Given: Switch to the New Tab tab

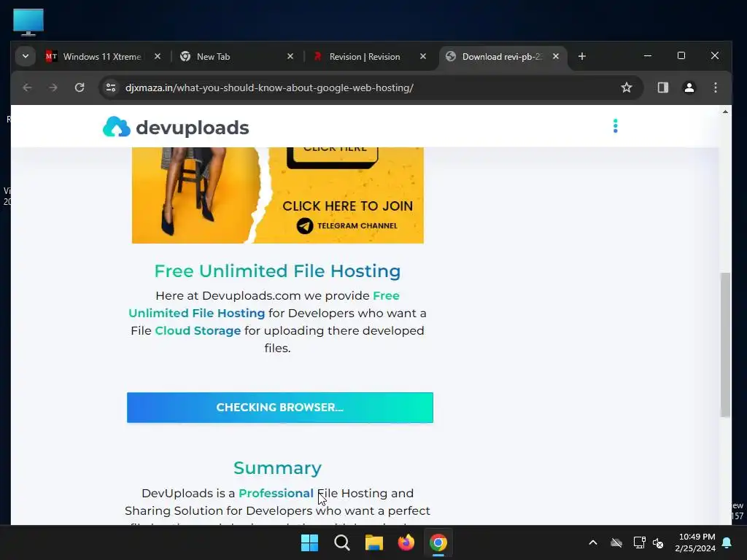Looking at the screenshot, I should tap(236, 57).
